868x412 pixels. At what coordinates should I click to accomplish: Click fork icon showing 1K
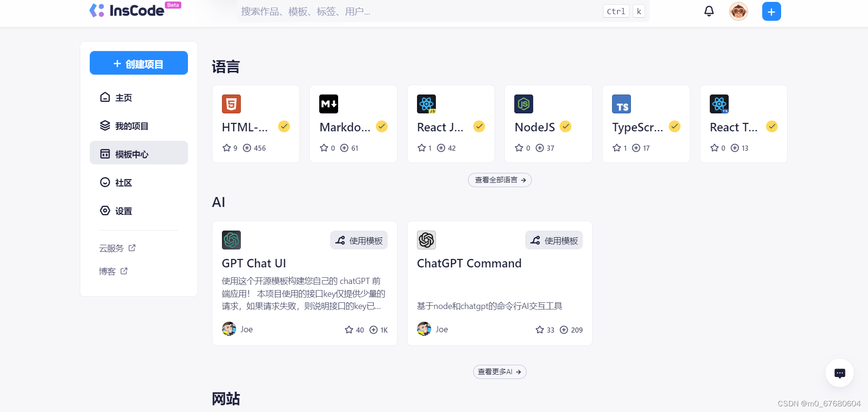click(x=374, y=330)
